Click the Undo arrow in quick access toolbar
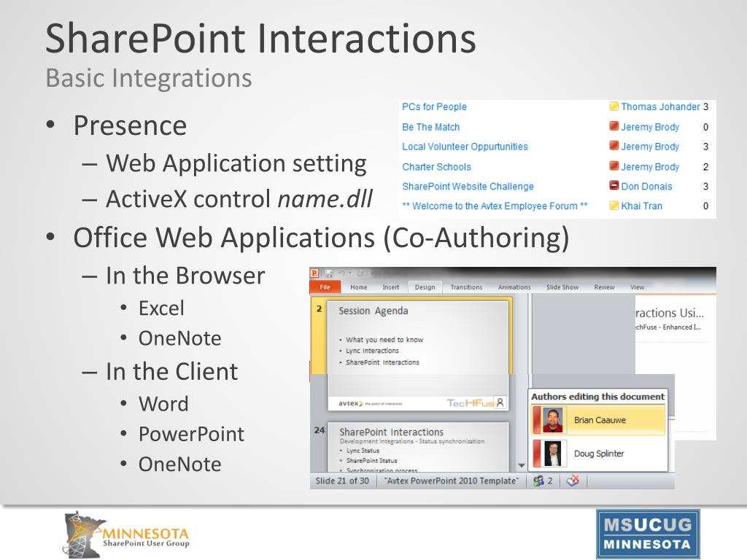747x560 pixels. (341, 273)
